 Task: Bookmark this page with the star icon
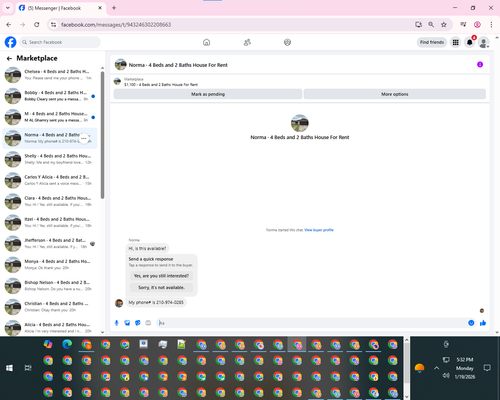[x=444, y=25]
